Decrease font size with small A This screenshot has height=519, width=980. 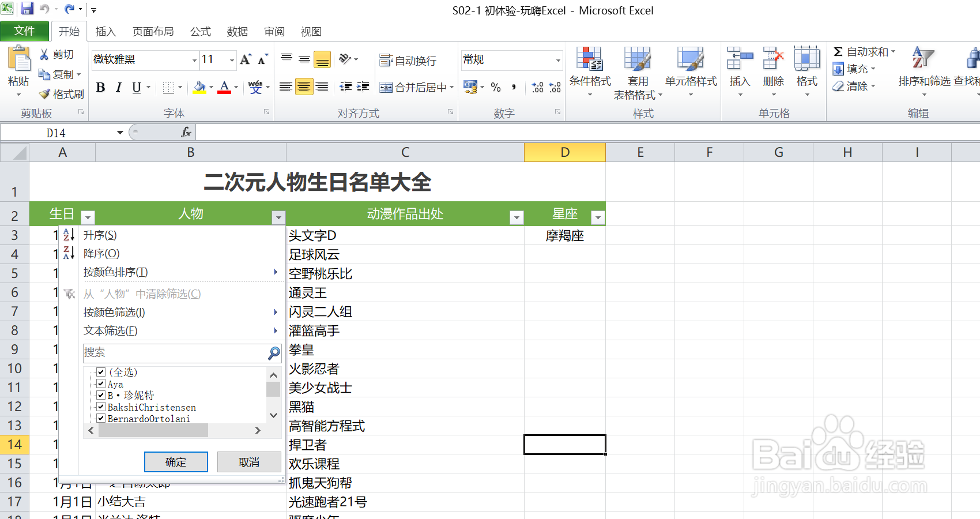click(263, 59)
